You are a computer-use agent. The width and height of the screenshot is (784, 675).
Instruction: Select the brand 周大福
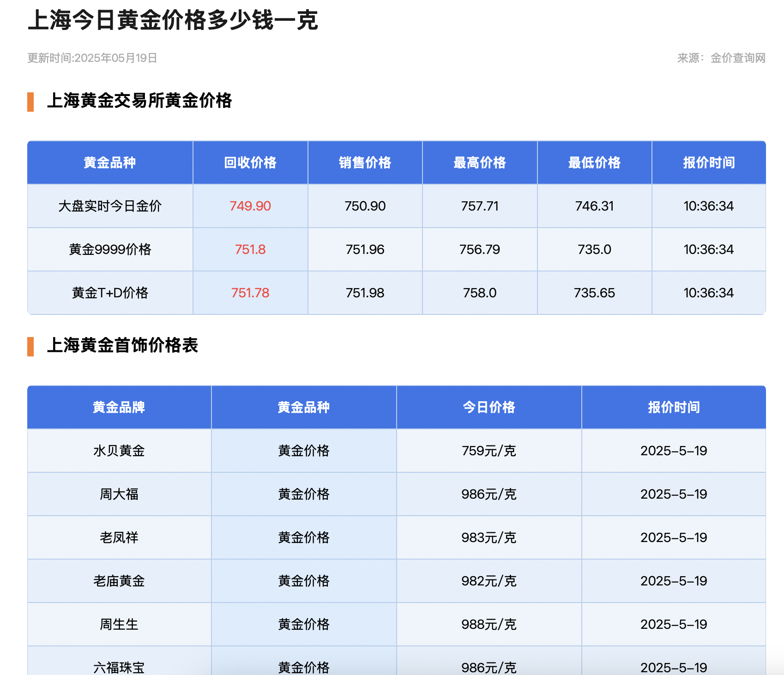(x=119, y=494)
